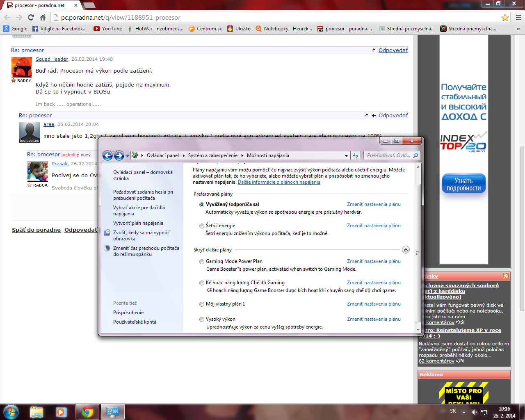This screenshot has width=525, height=420.
Task: Open Vytvoriť plán napájania
Action: 138,223
